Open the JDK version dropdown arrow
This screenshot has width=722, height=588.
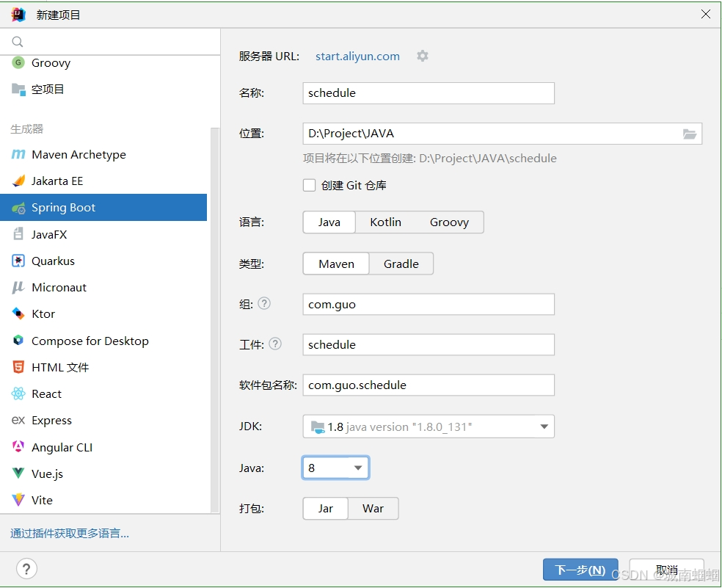tap(544, 427)
